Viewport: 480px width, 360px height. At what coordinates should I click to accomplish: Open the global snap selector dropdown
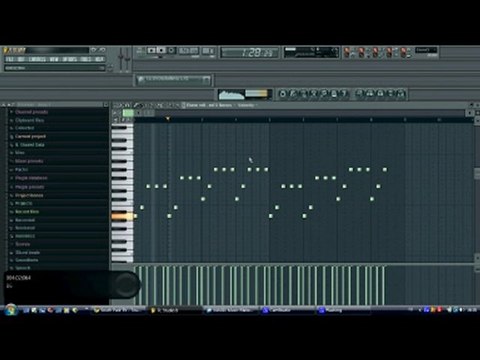pyautogui.click(x=426, y=50)
